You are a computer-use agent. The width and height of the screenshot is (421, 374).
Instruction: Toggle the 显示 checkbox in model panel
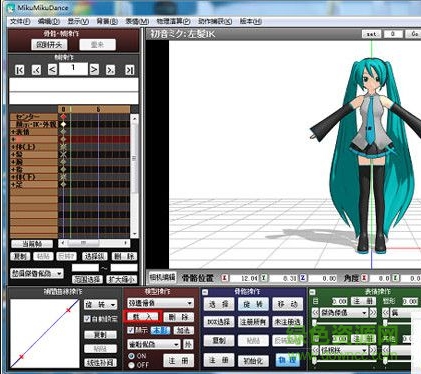tap(131, 330)
